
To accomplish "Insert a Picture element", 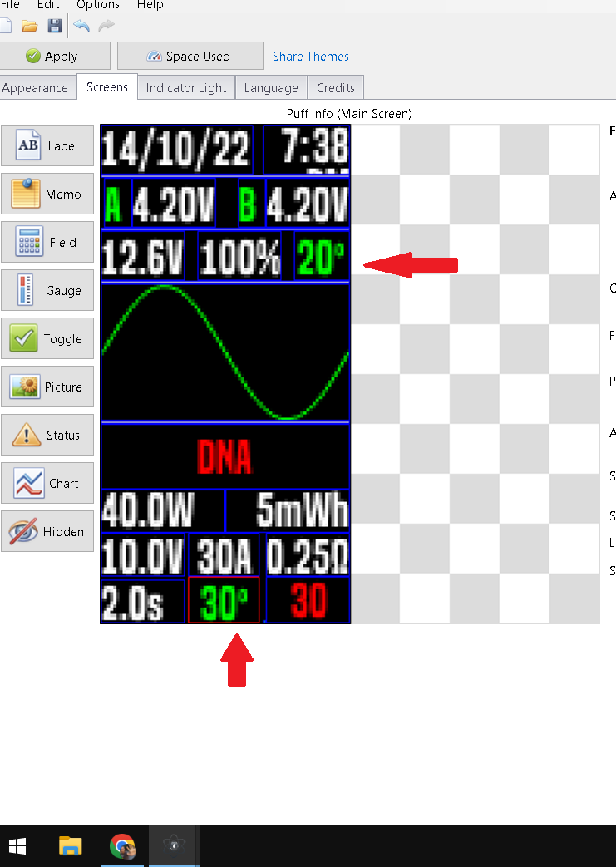I will coord(47,387).
